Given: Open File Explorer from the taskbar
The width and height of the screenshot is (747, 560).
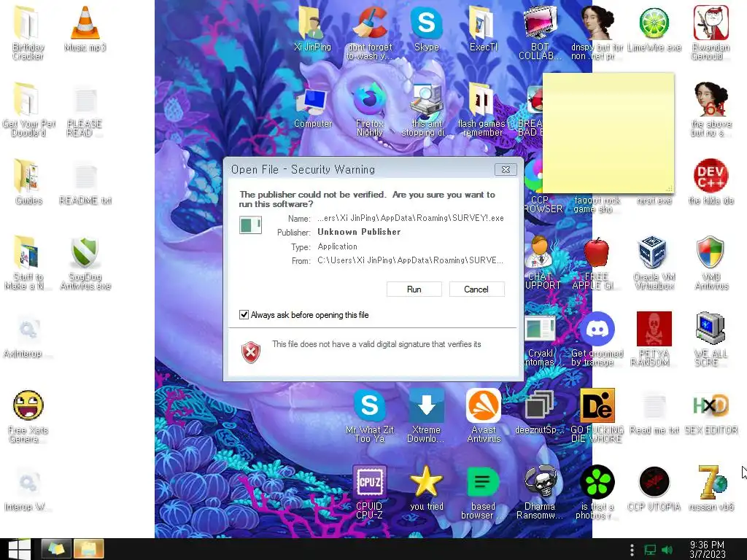Looking at the screenshot, I should pos(88,550).
